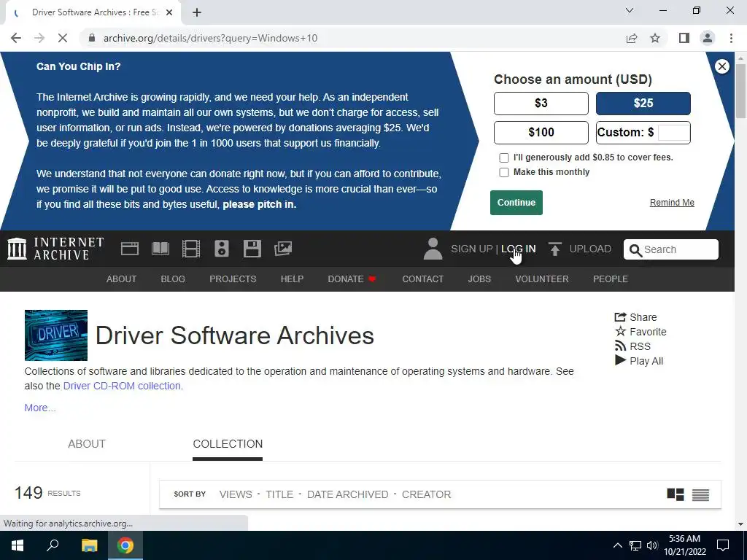Viewport: 747px width, 560px height.
Task: Click the Remind Me link
Action: click(x=672, y=203)
